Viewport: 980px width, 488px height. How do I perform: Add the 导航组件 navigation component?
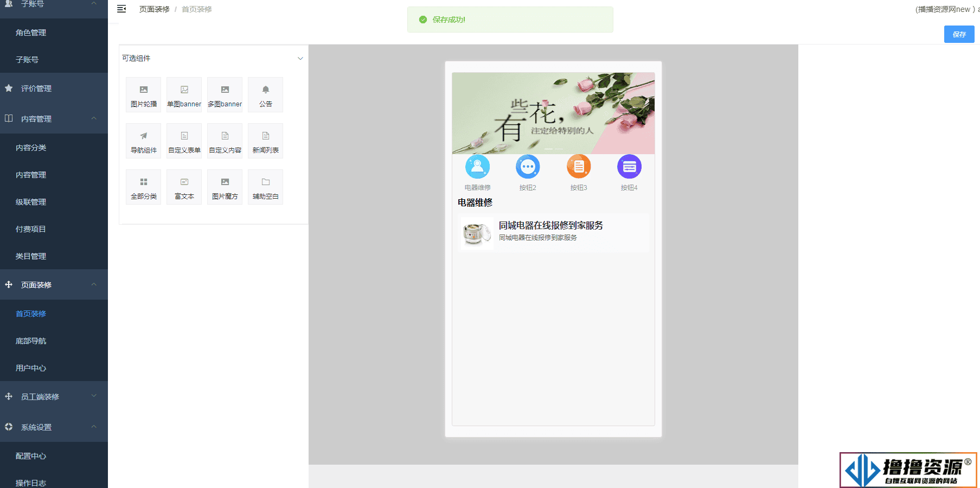143,141
